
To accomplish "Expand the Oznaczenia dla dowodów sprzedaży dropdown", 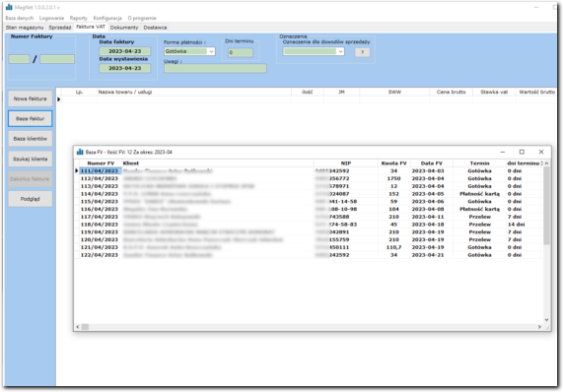I will (x=340, y=51).
